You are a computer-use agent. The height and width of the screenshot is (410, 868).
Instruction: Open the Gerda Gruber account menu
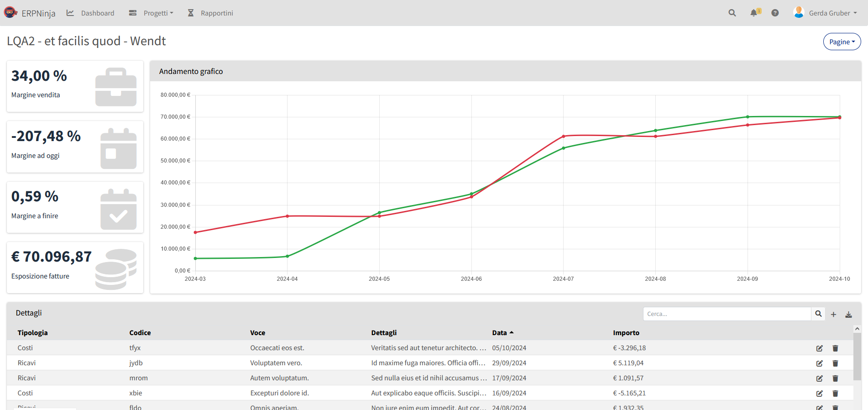pos(832,13)
